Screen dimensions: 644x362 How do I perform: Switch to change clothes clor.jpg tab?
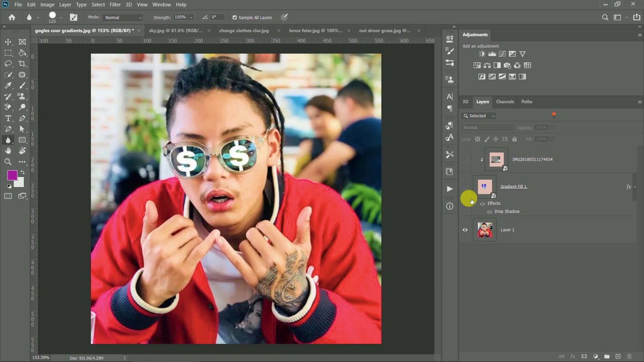[244, 31]
